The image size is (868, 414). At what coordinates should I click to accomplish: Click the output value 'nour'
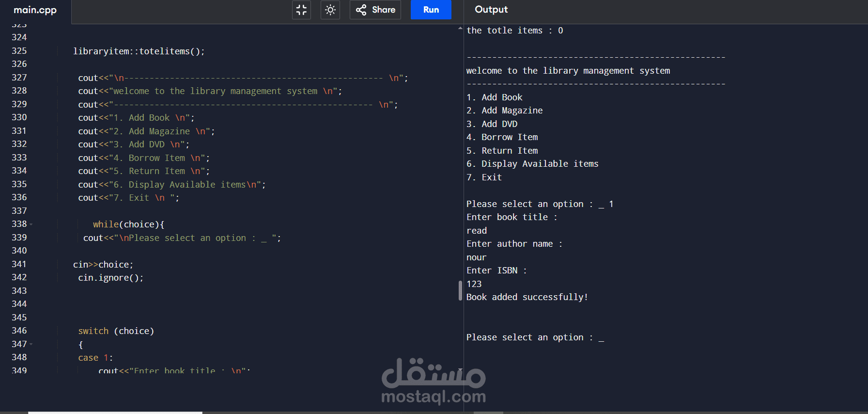(x=477, y=257)
